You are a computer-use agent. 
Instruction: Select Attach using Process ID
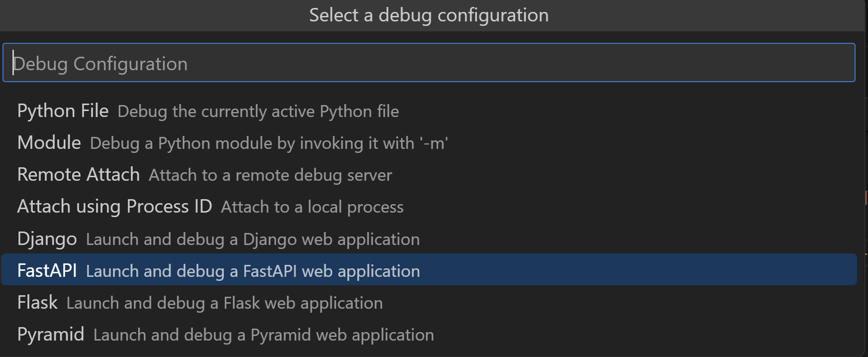114,207
